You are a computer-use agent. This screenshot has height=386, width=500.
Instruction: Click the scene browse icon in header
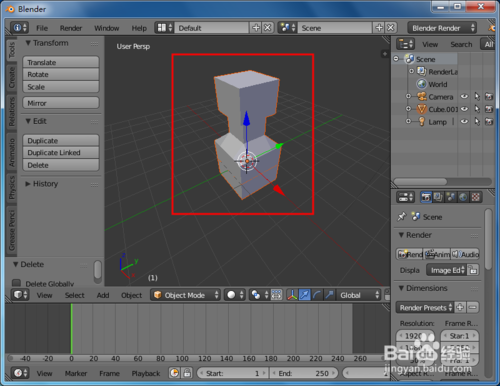click(287, 28)
